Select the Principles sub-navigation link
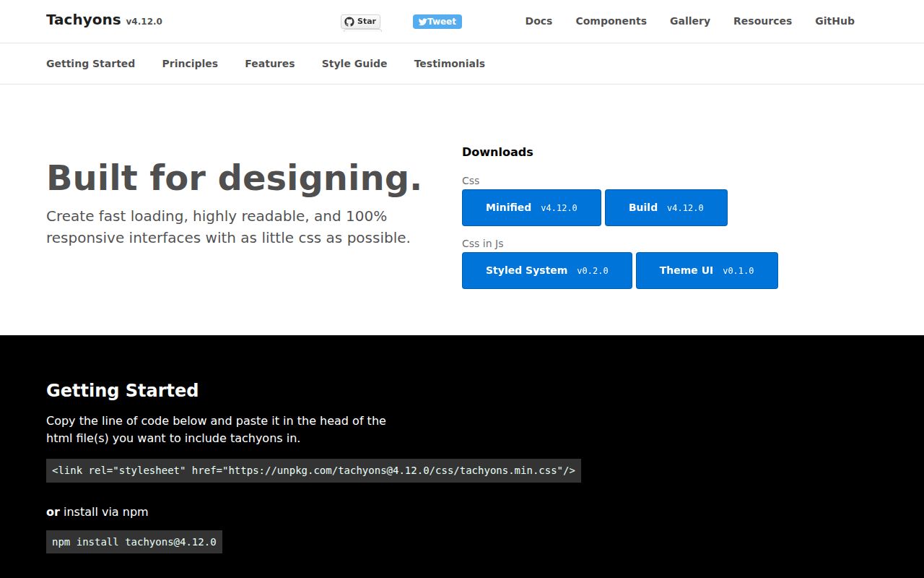The image size is (924, 578). coord(190,64)
